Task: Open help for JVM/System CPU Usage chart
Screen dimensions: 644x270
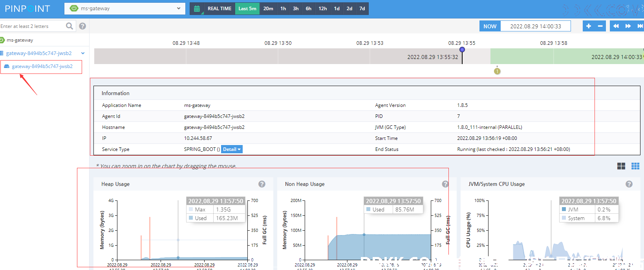Action: coord(629,184)
